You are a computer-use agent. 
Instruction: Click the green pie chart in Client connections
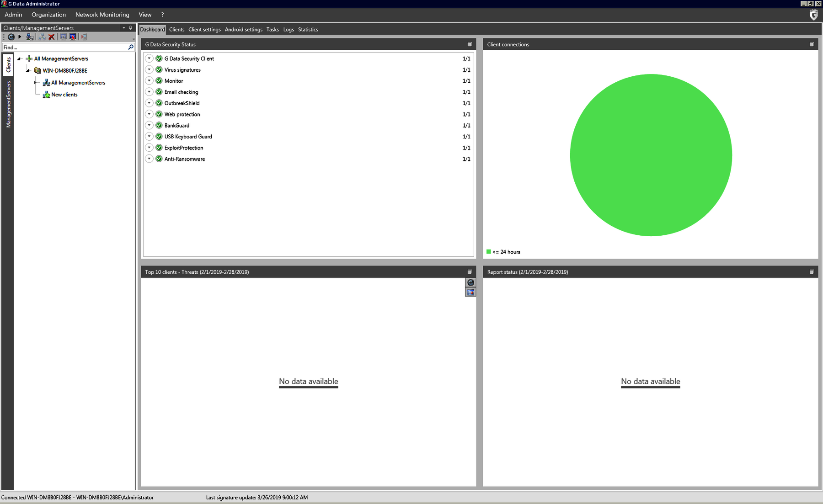click(x=651, y=155)
